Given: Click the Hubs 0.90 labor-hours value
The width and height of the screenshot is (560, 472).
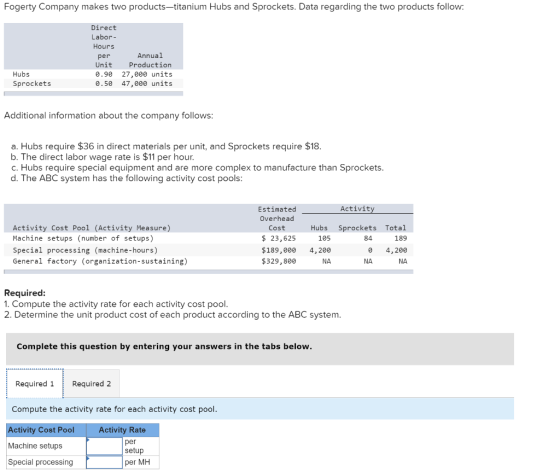Looking at the screenshot, I should (x=104, y=74).
